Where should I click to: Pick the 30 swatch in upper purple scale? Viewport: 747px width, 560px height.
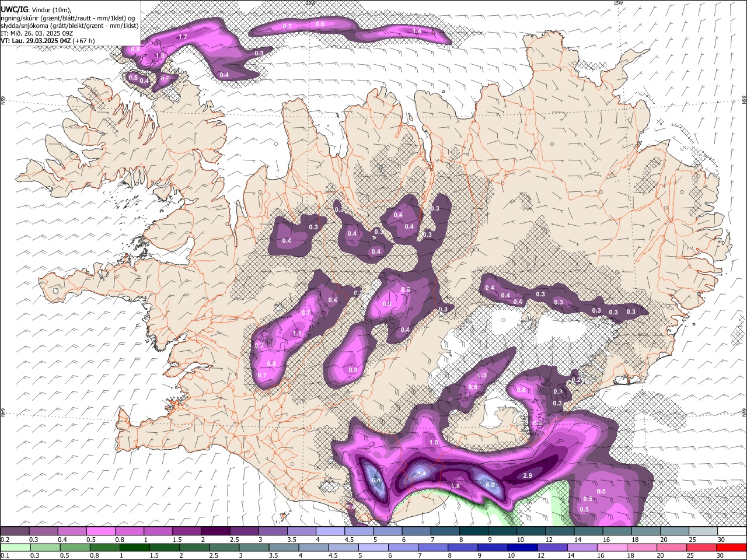pyautogui.click(x=732, y=531)
